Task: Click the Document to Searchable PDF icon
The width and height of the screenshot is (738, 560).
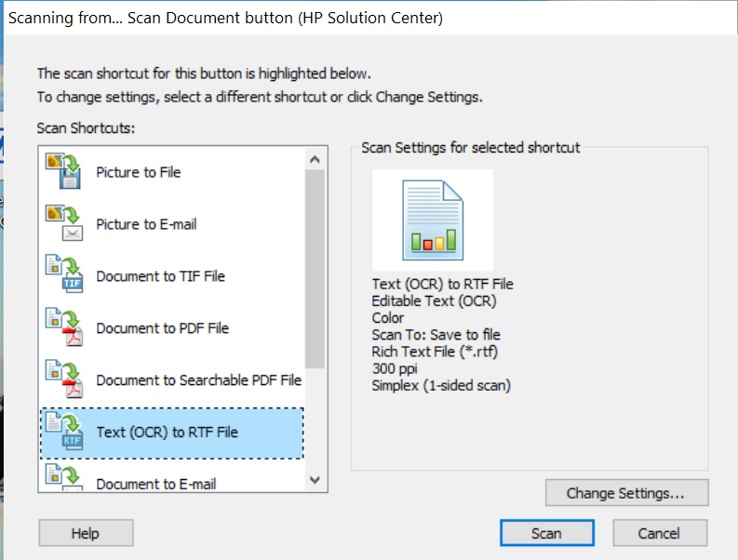Action: (64, 380)
